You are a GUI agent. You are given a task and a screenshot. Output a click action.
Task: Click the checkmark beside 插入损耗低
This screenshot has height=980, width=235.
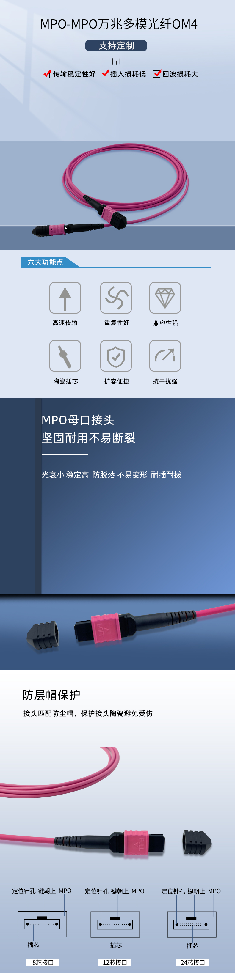pos(105,73)
